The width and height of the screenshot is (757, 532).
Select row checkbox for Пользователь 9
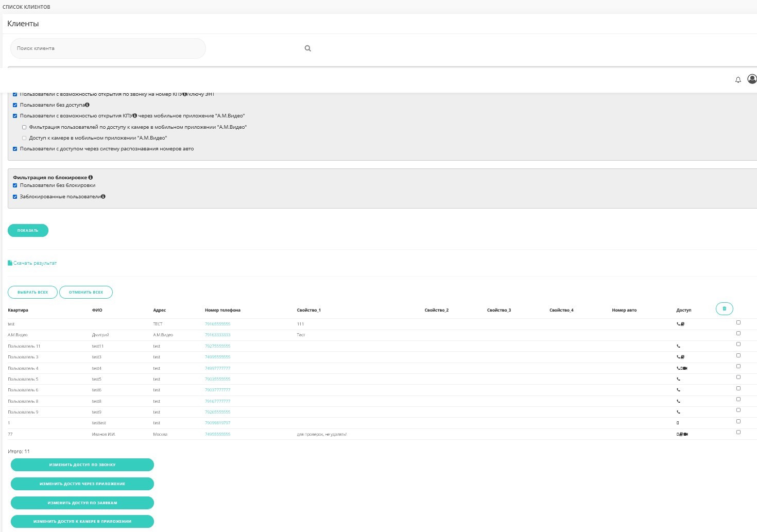pyautogui.click(x=738, y=410)
